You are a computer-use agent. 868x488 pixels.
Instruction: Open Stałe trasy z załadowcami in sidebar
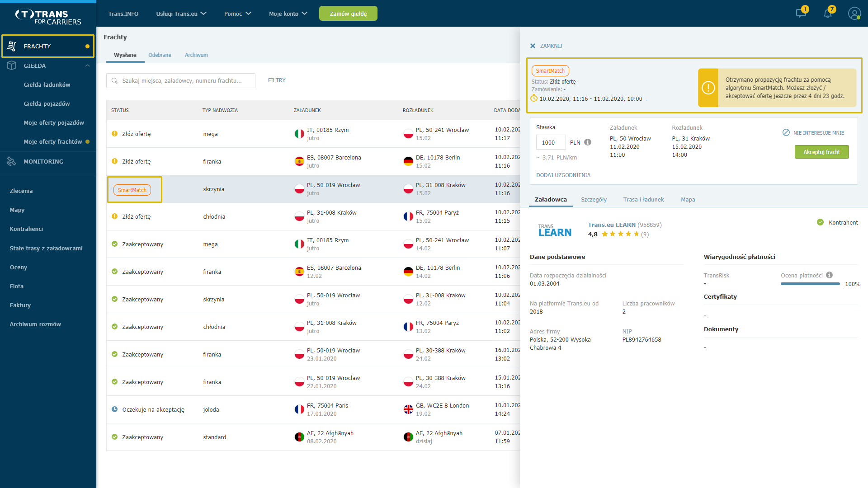click(46, 248)
